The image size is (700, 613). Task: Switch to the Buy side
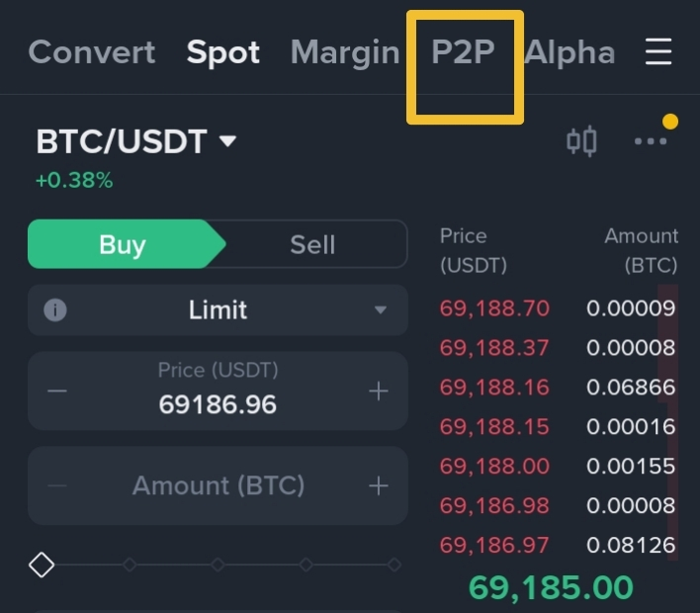[x=123, y=245]
